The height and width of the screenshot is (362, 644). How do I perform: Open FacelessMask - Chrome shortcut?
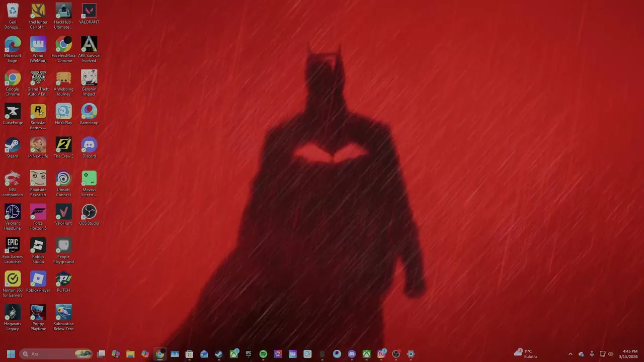point(63,50)
